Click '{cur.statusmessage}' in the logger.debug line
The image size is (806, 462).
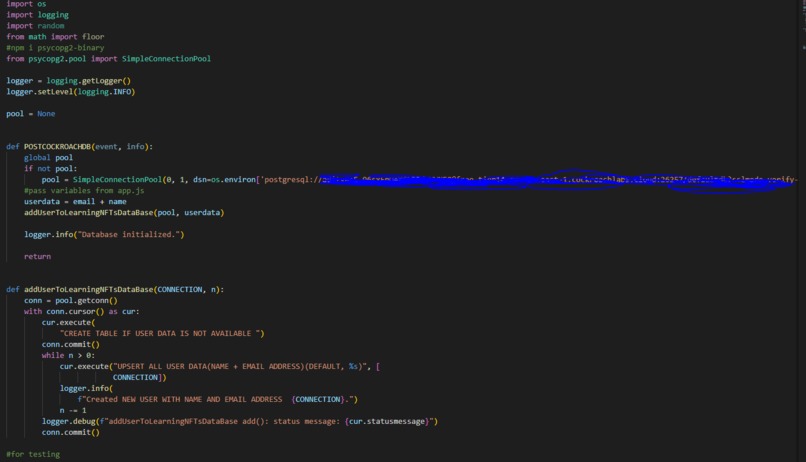(385, 421)
